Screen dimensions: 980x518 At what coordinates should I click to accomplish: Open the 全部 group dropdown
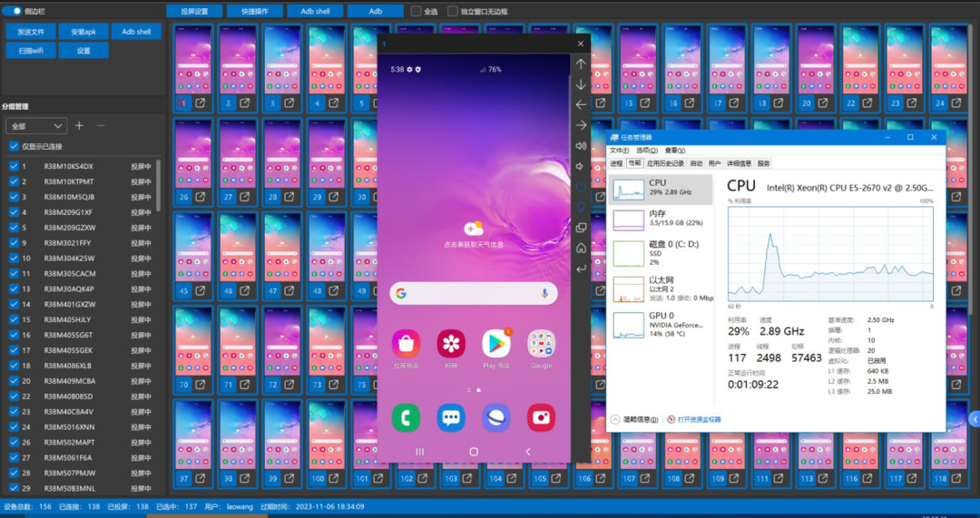(36, 126)
